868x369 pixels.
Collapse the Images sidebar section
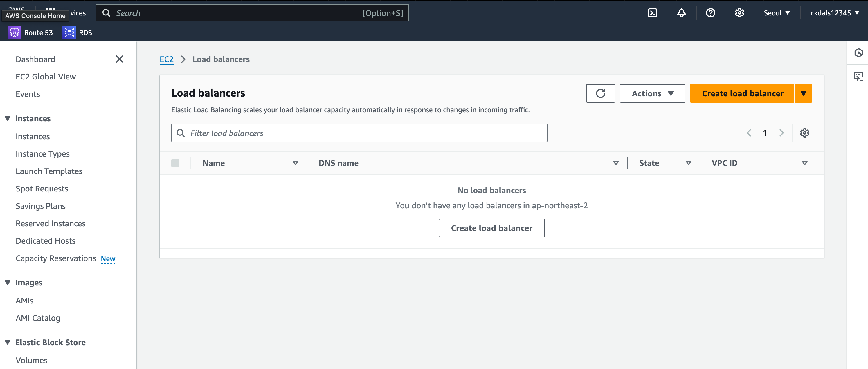(x=8, y=283)
